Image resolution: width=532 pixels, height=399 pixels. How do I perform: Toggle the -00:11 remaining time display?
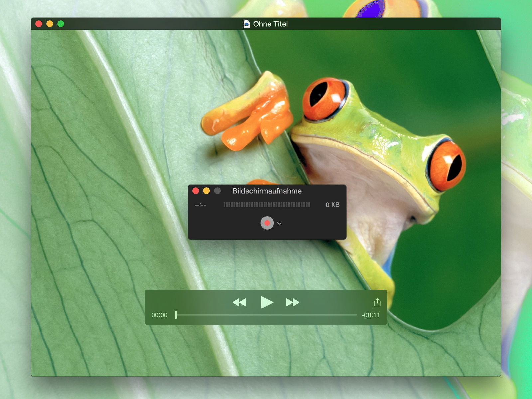tap(371, 315)
